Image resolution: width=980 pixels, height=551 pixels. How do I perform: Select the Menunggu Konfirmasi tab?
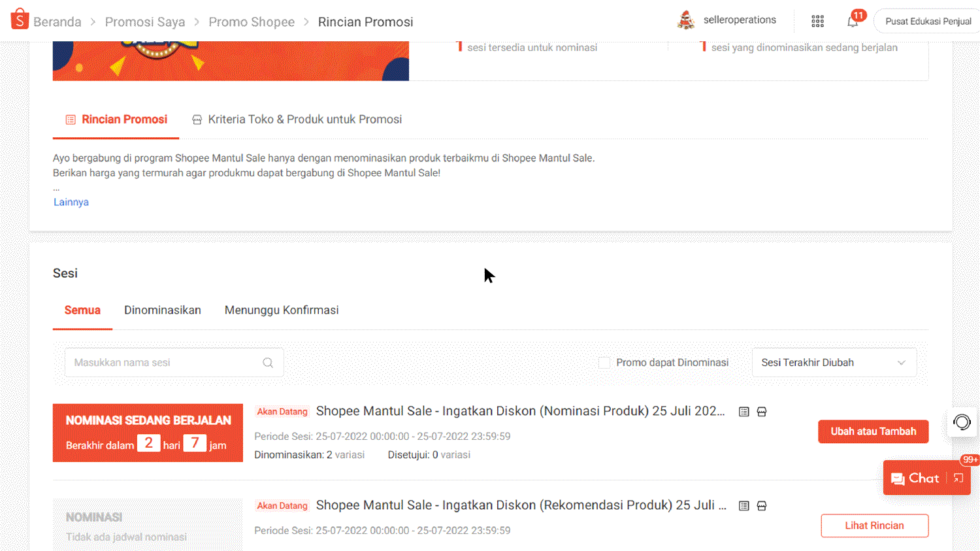click(x=282, y=310)
